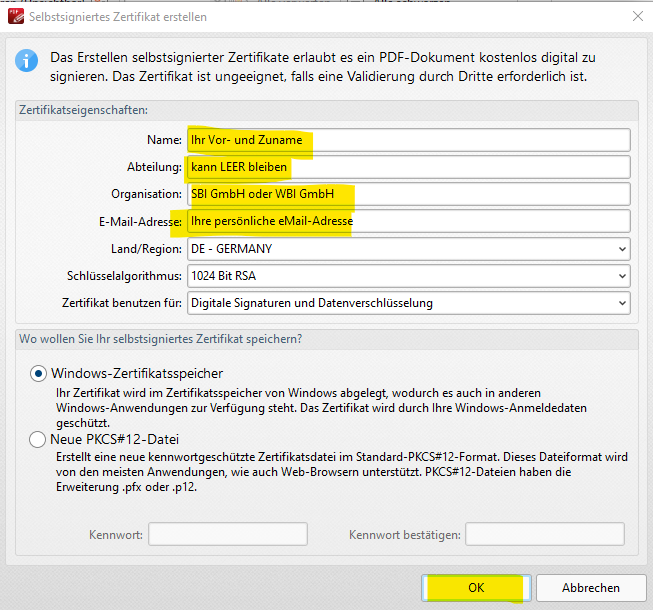Click the Abbrechen button

click(590, 588)
